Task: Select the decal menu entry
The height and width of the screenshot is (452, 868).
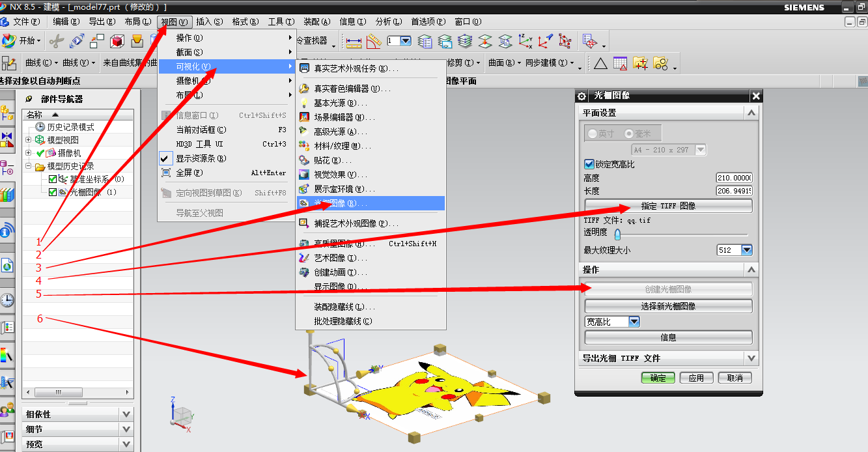Action: [371, 160]
